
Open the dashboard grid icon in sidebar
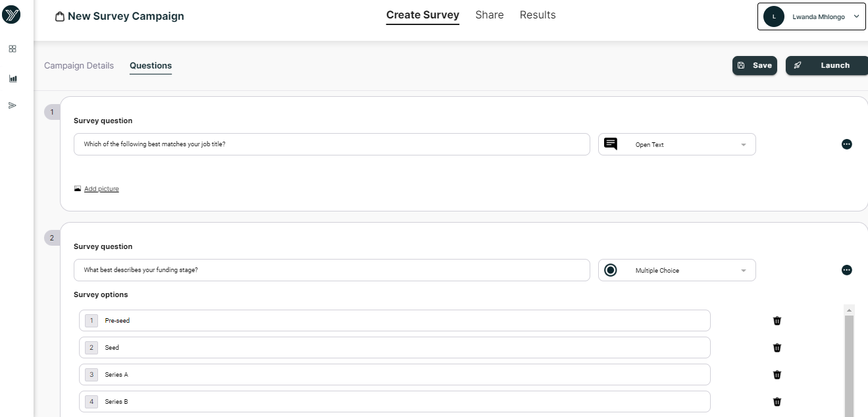pos(13,49)
